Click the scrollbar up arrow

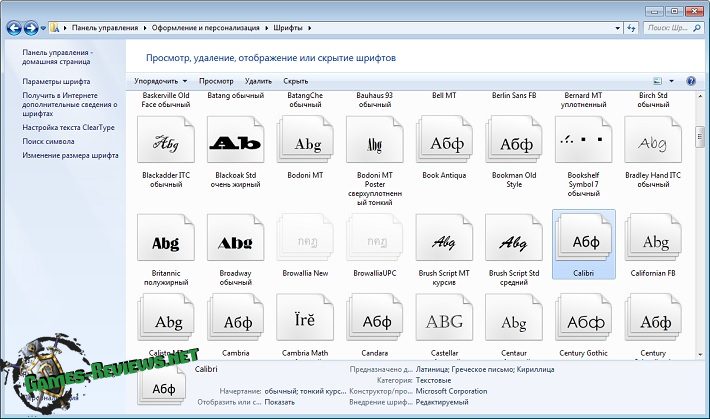pos(700,96)
